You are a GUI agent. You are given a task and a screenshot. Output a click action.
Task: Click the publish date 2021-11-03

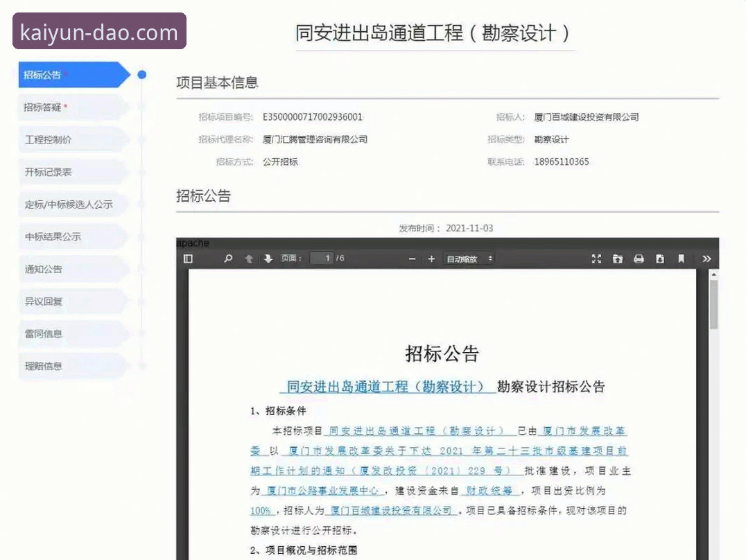469,229
